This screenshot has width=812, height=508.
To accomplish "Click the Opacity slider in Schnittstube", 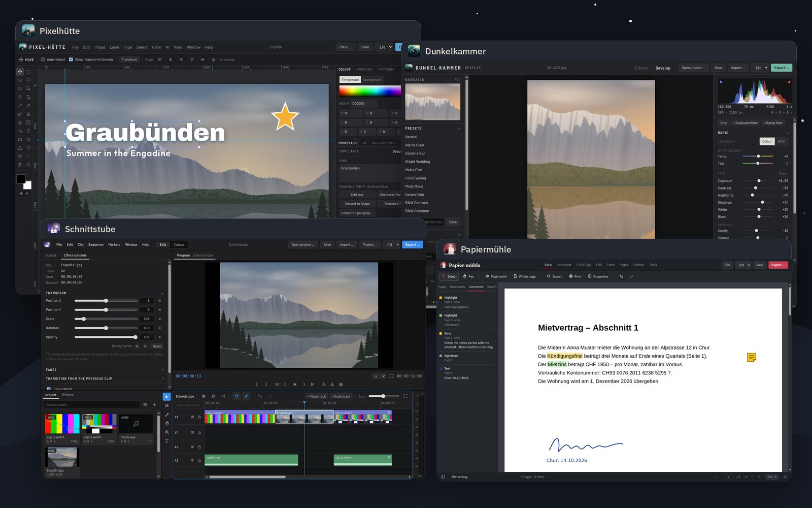I will [x=106, y=337].
